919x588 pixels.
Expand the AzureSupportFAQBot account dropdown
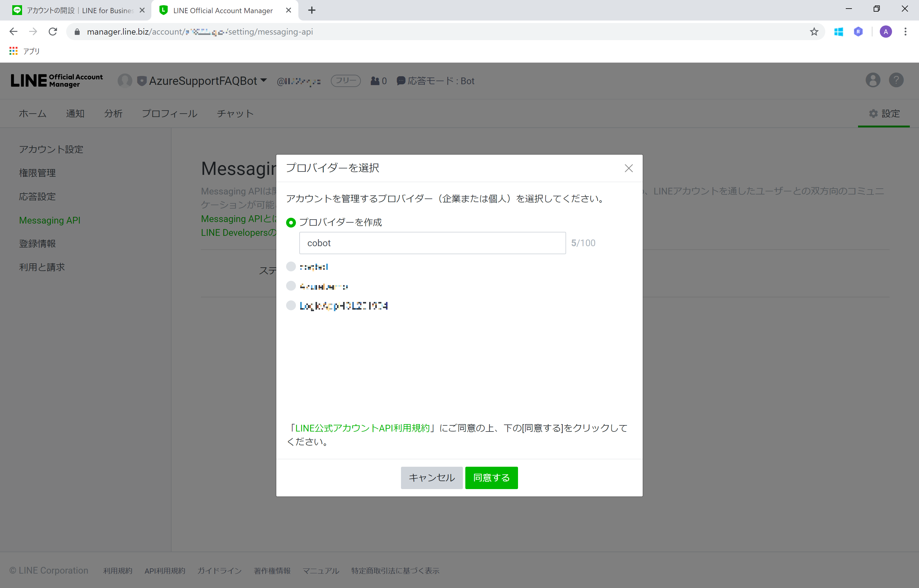263,81
